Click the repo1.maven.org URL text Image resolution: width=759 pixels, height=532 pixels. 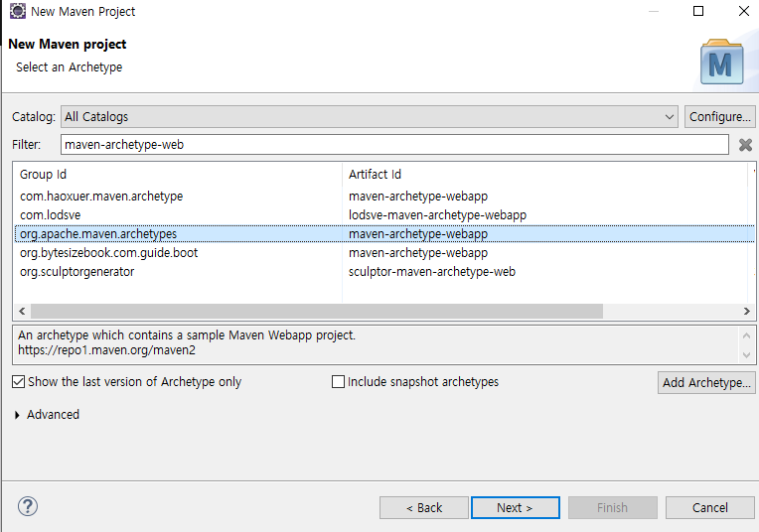pyautogui.click(x=106, y=350)
